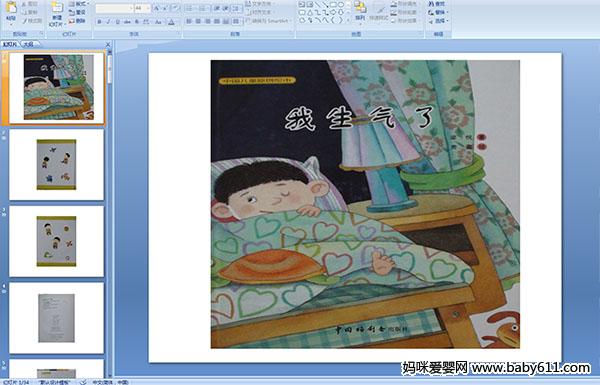This screenshot has width=600, height=385.
Task: Click the Replace button
Action: click(x=437, y=12)
